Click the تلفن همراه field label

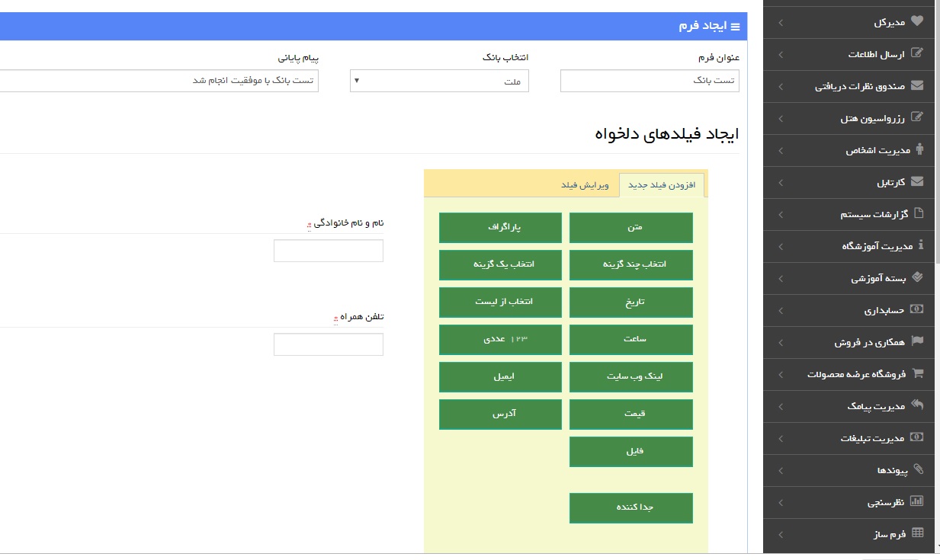click(363, 316)
